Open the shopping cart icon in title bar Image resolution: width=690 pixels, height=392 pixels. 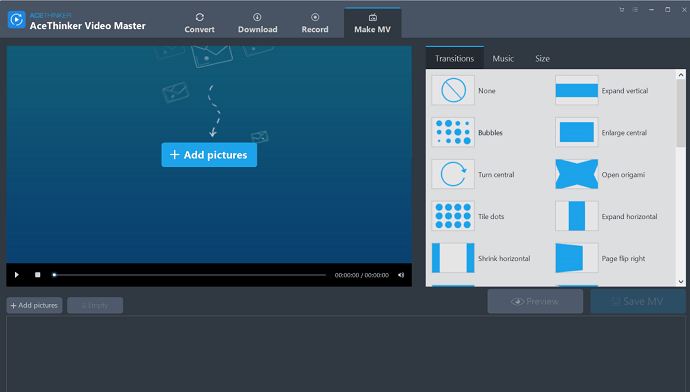(x=621, y=10)
